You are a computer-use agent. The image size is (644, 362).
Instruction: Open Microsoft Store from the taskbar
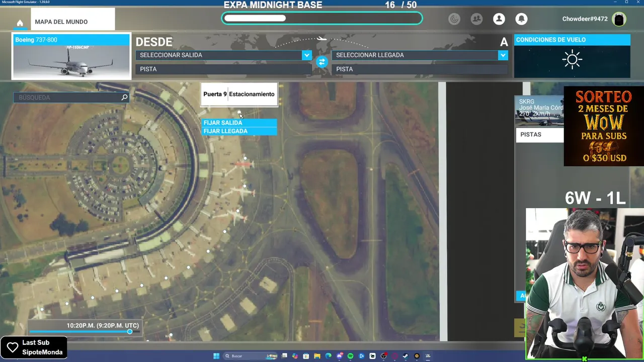coord(306,356)
